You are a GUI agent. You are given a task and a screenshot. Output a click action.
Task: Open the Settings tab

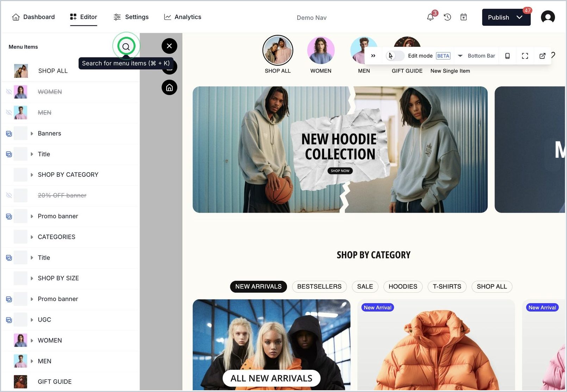(x=131, y=17)
